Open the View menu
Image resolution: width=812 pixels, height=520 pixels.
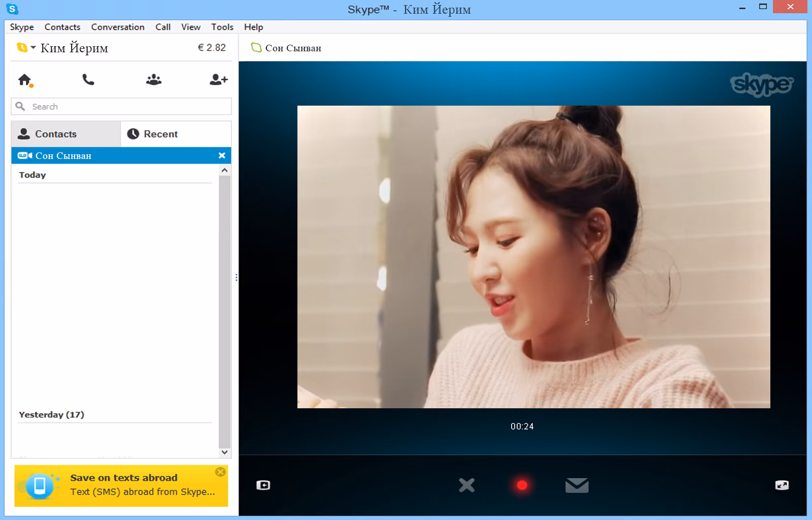191,27
